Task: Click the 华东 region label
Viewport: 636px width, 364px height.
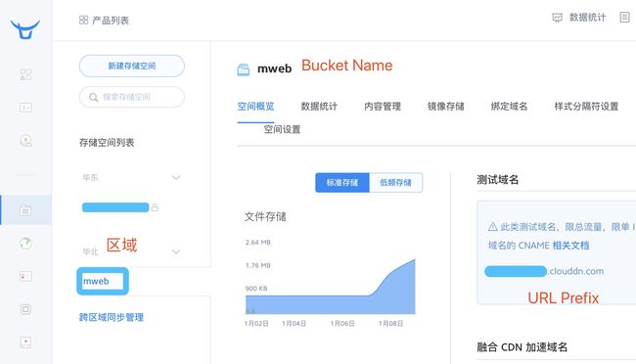Action: pos(90,178)
